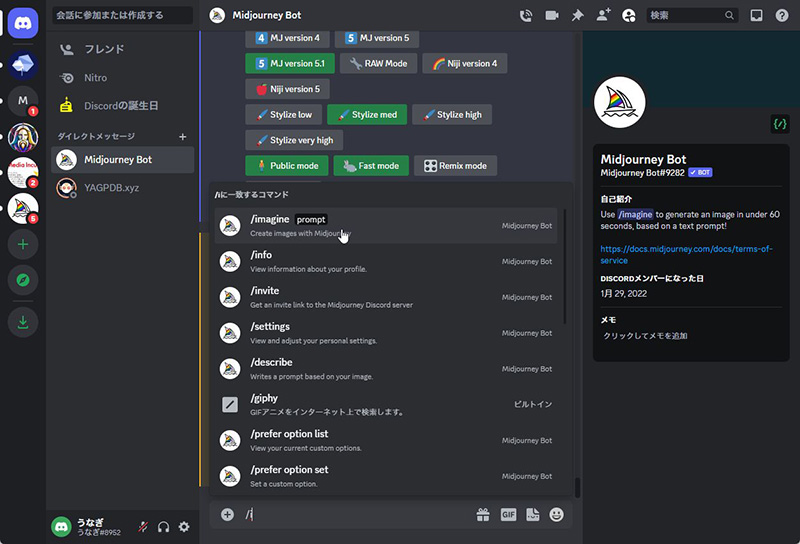
Task: Open the attachment plus menu in the message box
Action: tap(227, 515)
